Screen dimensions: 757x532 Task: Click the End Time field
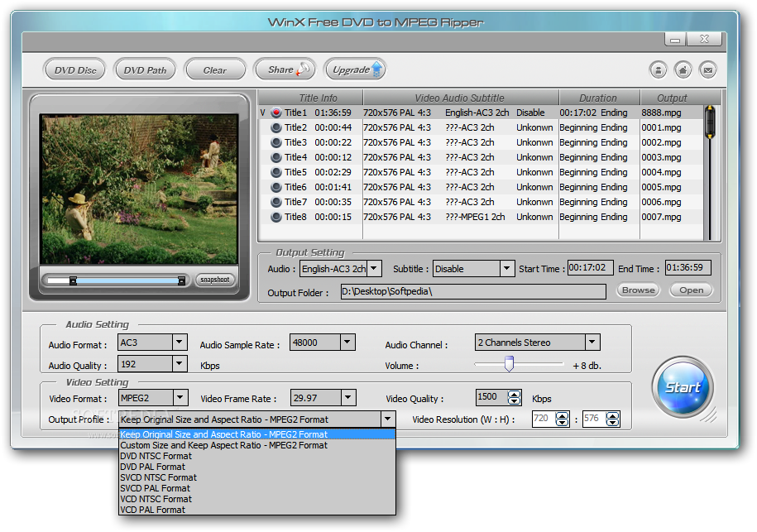[x=688, y=267]
